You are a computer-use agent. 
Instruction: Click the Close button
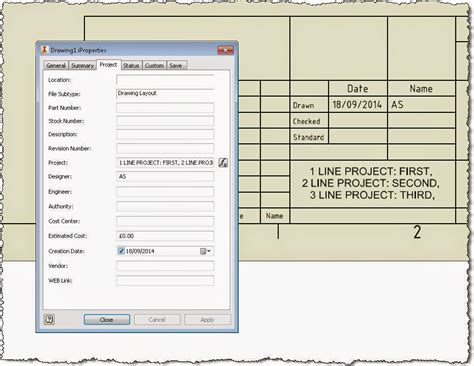point(107,320)
